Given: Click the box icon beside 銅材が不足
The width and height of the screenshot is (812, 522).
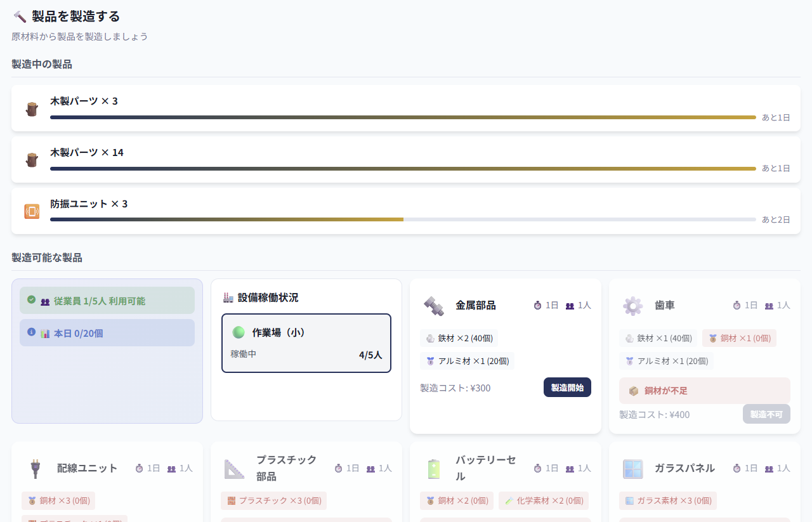Looking at the screenshot, I should click(x=634, y=391).
